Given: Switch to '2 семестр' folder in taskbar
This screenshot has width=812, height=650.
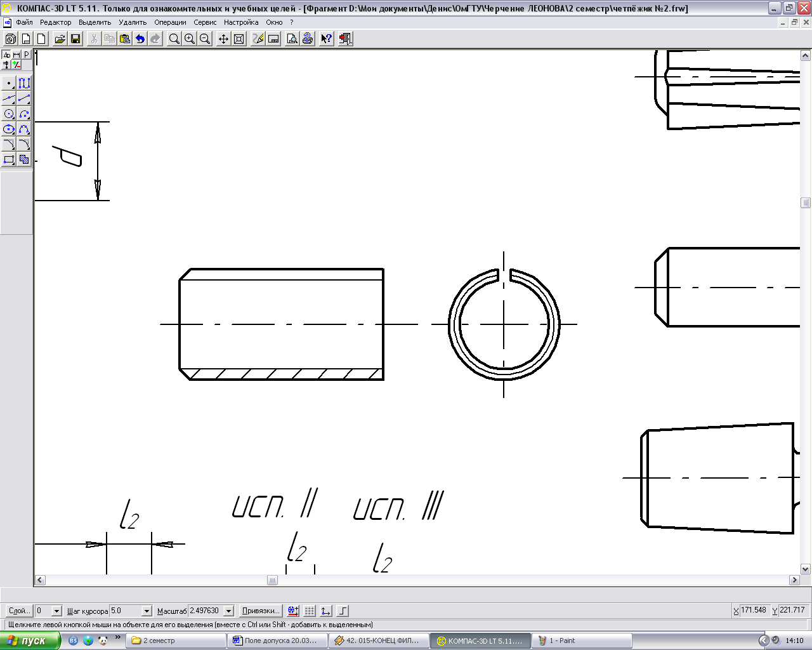Looking at the screenshot, I should coord(176,640).
